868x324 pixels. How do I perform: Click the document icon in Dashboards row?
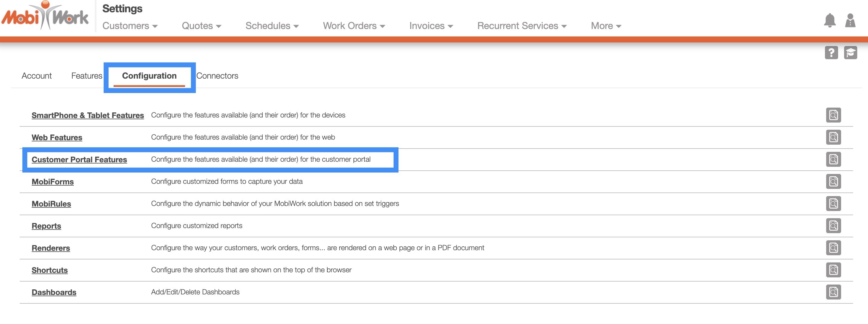pos(833,292)
